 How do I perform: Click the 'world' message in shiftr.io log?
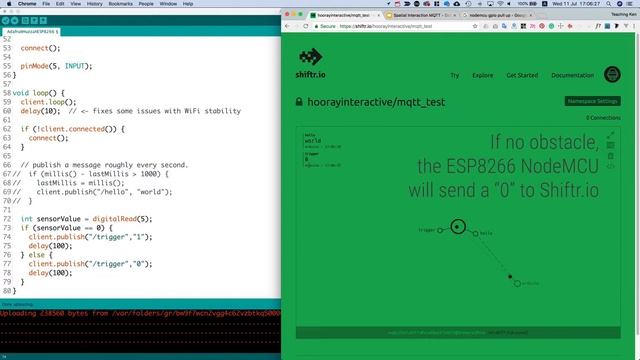click(x=313, y=141)
